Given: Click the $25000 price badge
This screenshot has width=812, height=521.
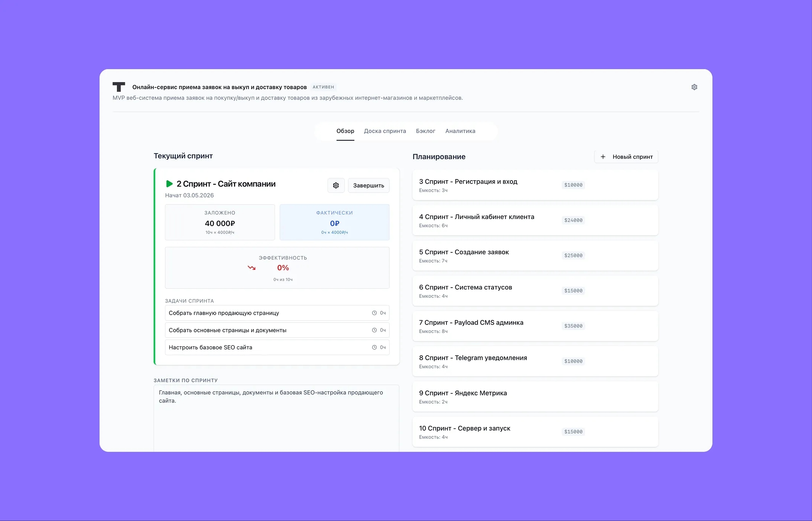Looking at the screenshot, I should click(573, 256).
